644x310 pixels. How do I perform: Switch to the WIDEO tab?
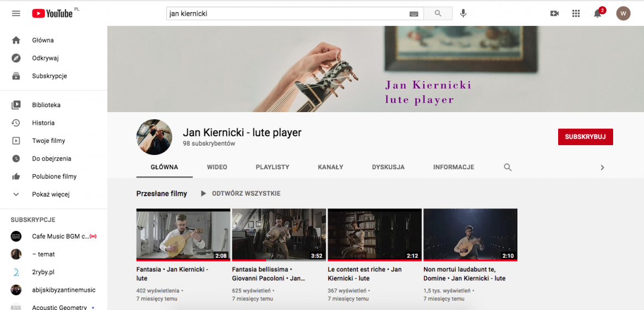pyautogui.click(x=217, y=167)
